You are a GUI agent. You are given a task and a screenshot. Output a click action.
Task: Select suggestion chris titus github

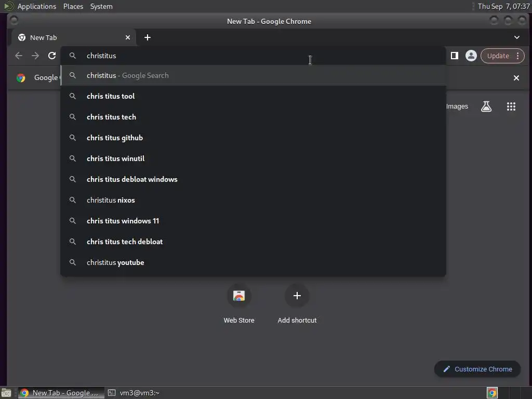pyautogui.click(x=253, y=138)
